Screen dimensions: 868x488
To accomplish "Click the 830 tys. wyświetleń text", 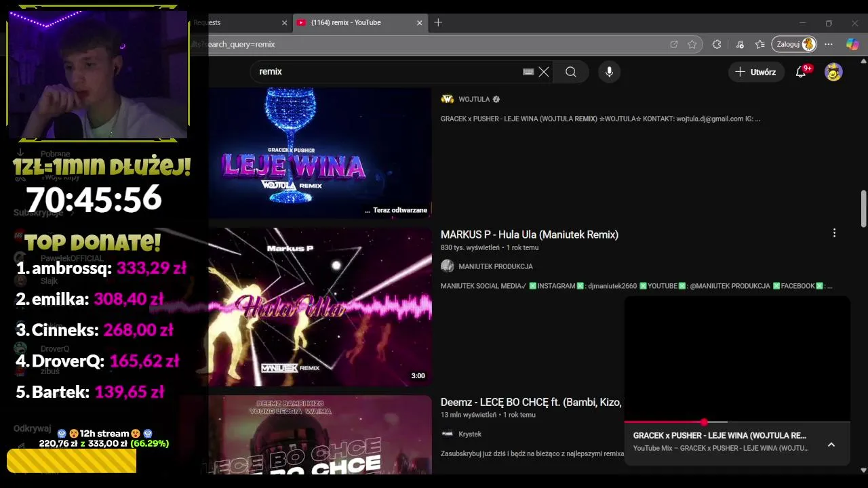I will click(470, 248).
